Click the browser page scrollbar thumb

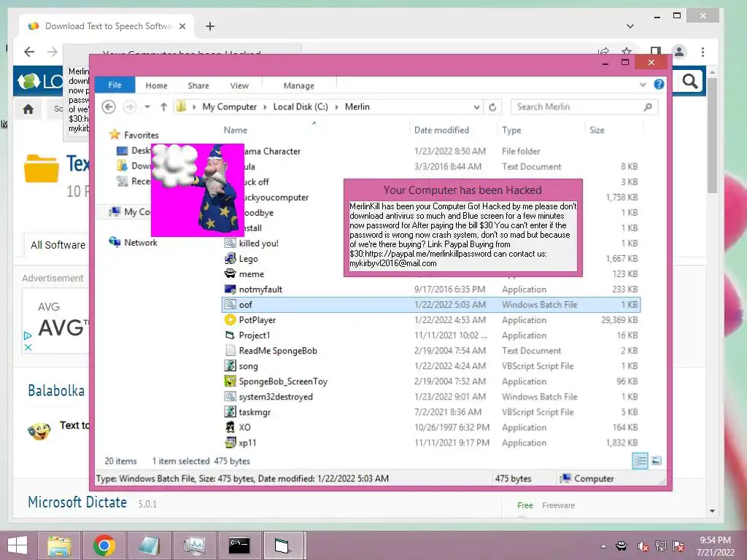coord(712,135)
